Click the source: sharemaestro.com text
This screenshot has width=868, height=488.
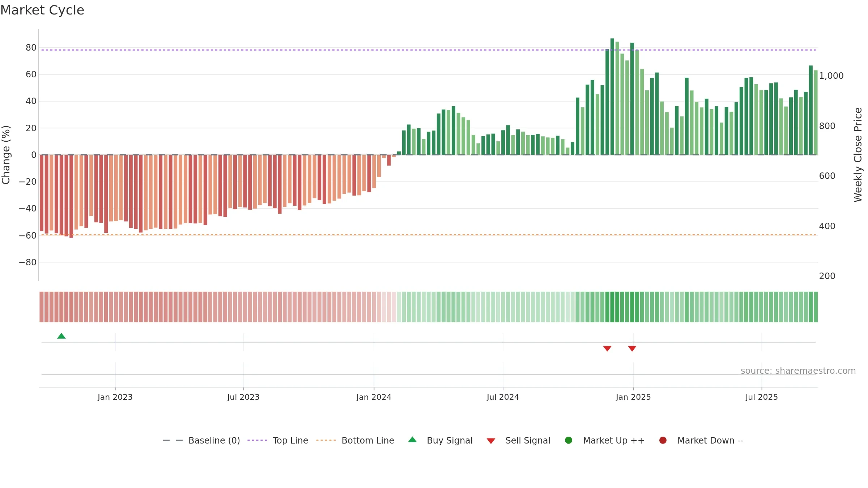click(x=798, y=371)
